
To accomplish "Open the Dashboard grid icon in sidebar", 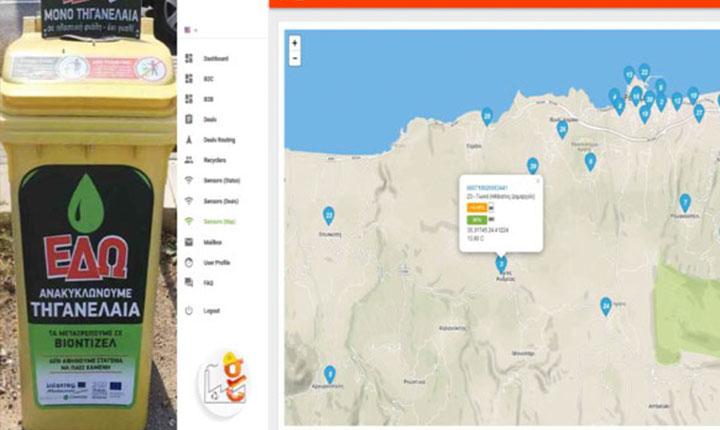I will tap(189, 58).
